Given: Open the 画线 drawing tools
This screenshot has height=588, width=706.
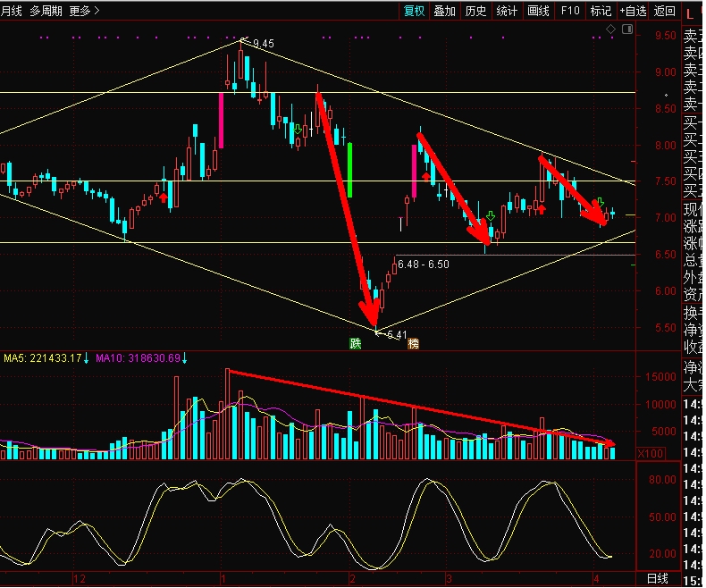Looking at the screenshot, I should click(538, 11).
